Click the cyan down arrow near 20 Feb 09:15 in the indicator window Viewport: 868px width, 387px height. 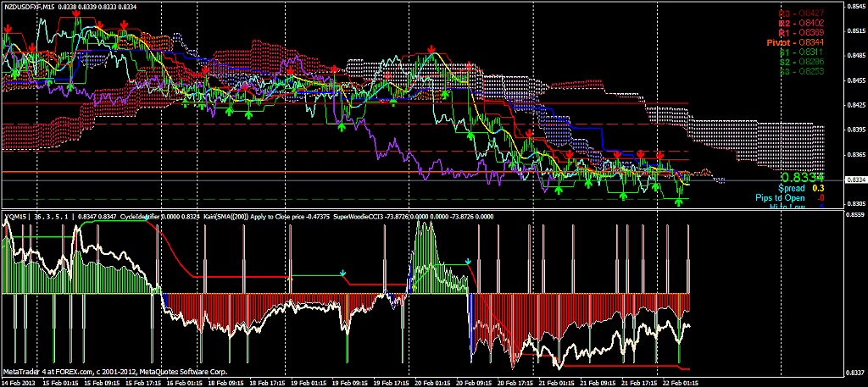point(469,262)
